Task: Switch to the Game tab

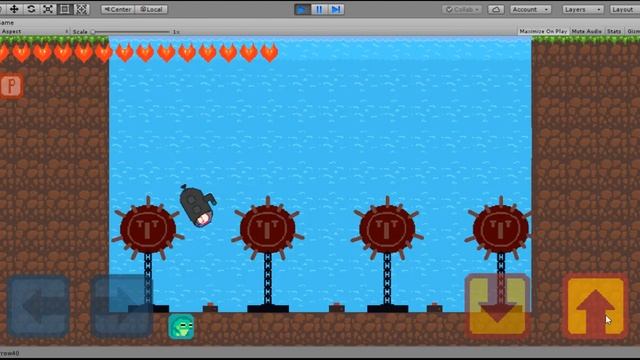Action: click(x=7, y=22)
